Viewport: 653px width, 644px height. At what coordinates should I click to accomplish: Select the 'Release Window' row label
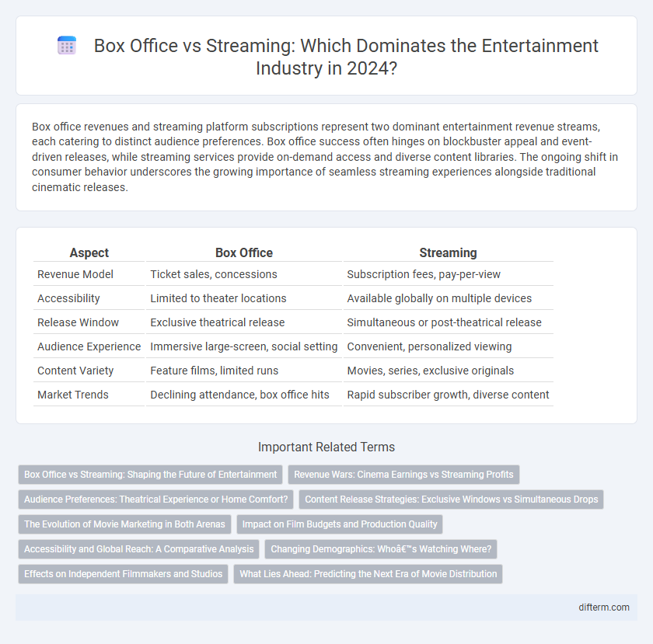[x=89, y=322]
